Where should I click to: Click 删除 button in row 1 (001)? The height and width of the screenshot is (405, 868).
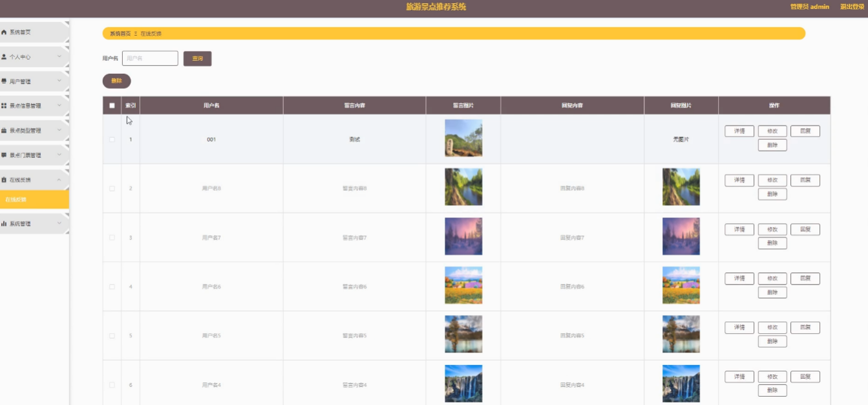tap(772, 145)
